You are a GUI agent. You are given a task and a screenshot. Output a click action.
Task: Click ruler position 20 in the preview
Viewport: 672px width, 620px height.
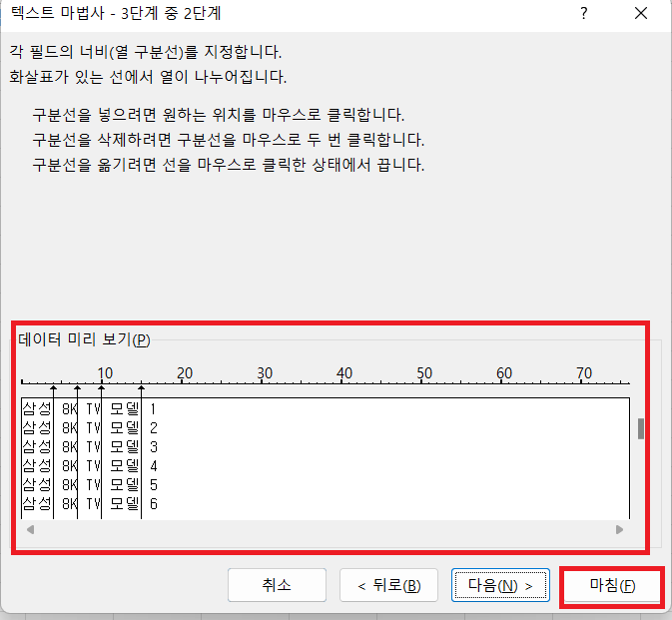(185, 373)
